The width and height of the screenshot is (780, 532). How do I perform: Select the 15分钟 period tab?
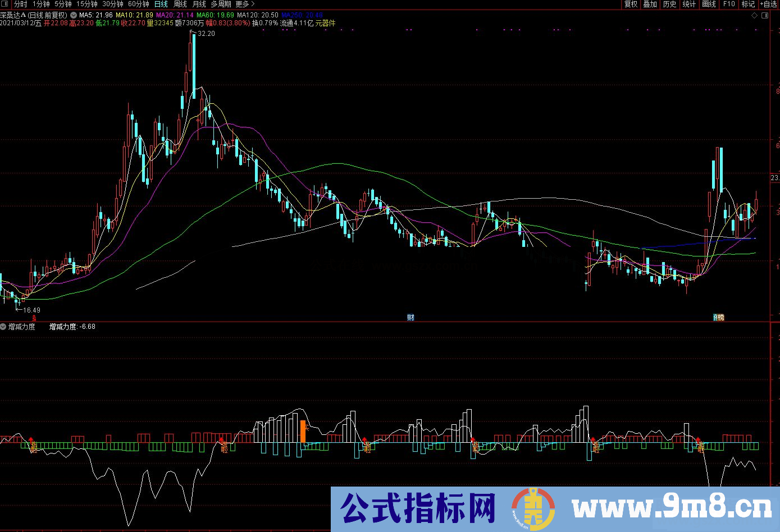pyautogui.click(x=86, y=4)
